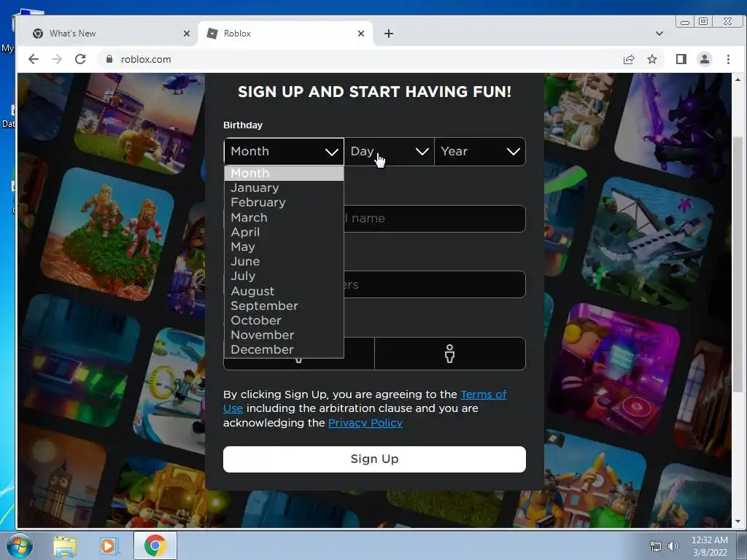Click the padlock site info icon
The image size is (747, 560).
pos(109,59)
